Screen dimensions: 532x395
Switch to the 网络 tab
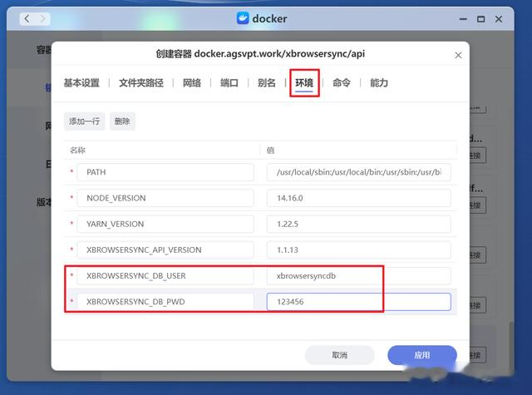192,83
